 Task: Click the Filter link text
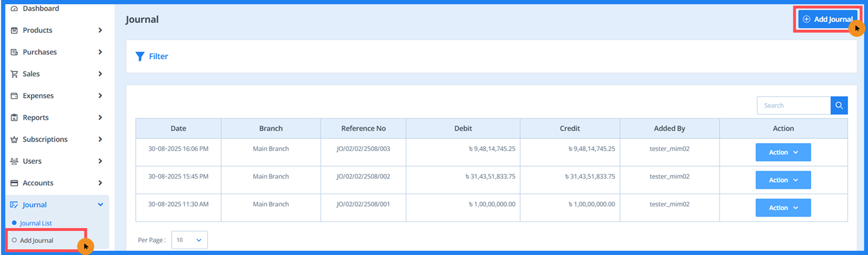(x=159, y=57)
